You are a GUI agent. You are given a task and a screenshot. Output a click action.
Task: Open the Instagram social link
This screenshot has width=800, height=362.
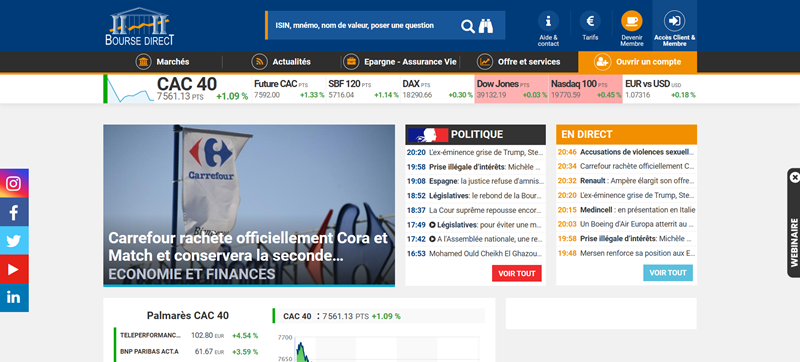point(14,183)
